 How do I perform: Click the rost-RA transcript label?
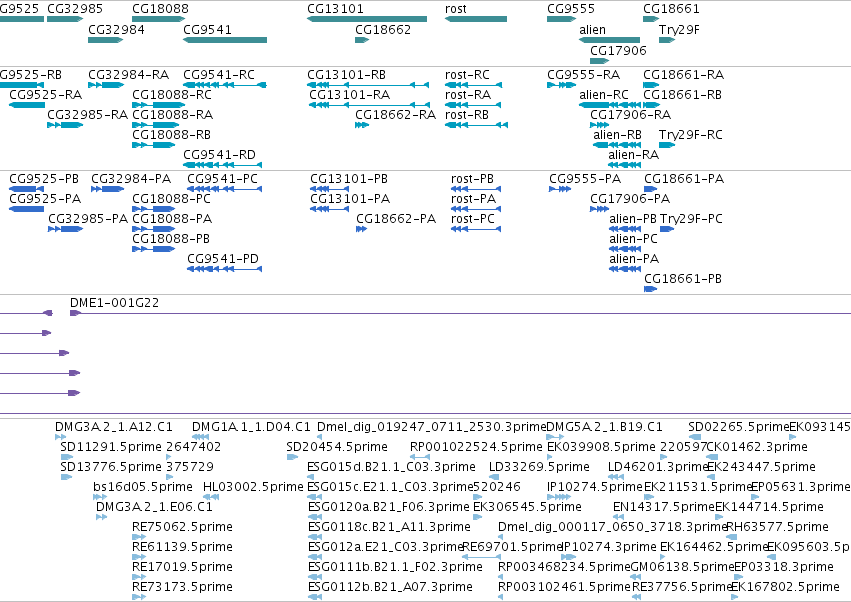(x=468, y=95)
